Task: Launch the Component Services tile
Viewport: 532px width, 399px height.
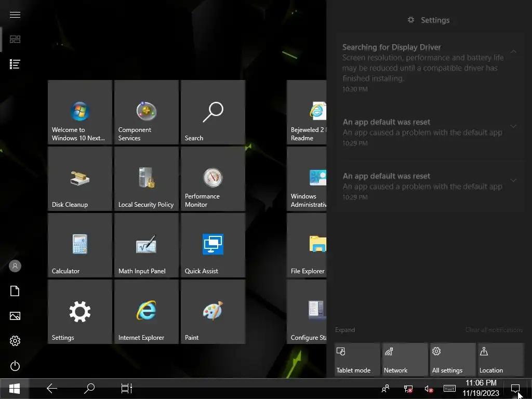Action: (146, 112)
